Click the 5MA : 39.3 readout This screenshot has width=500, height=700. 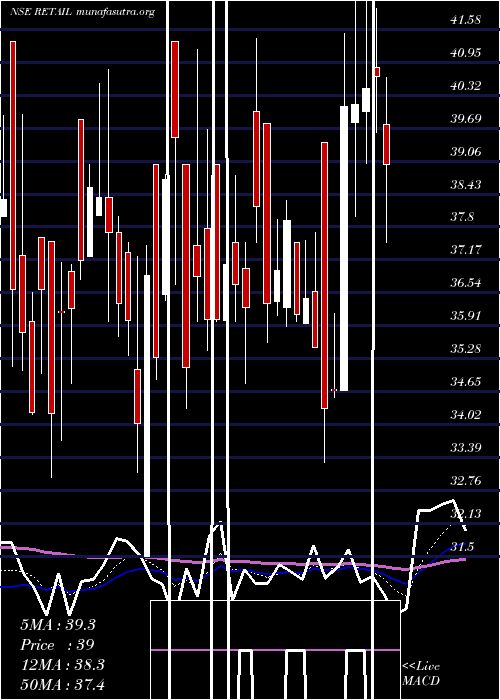pyautogui.click(x=58, y=625)
